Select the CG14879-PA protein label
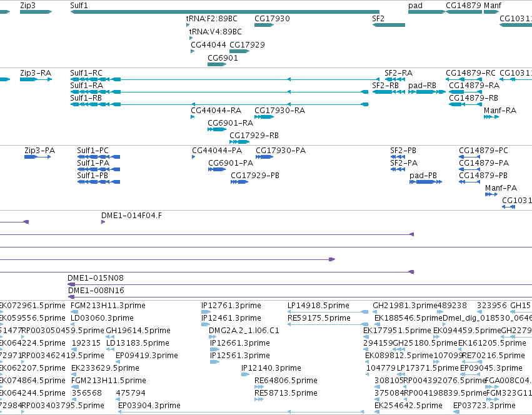The height and width of the screenshot is (415, 532). [484, 163]
